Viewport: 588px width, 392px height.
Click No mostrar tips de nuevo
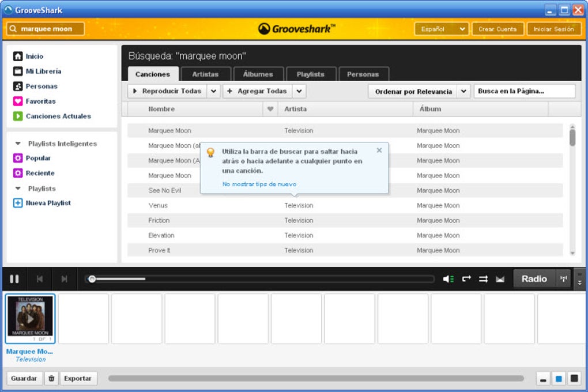click(x=259, y=183)
